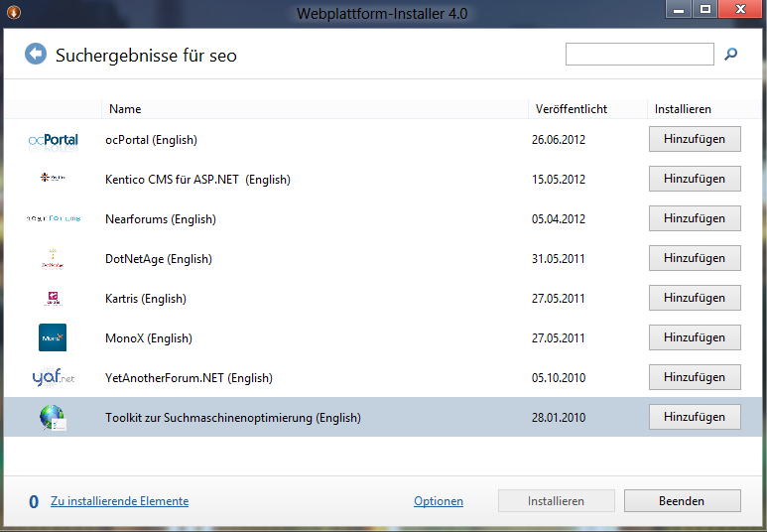767x532 pixels.
Task: Click the Kentico CMS logo icon
Action: point(53,180)
